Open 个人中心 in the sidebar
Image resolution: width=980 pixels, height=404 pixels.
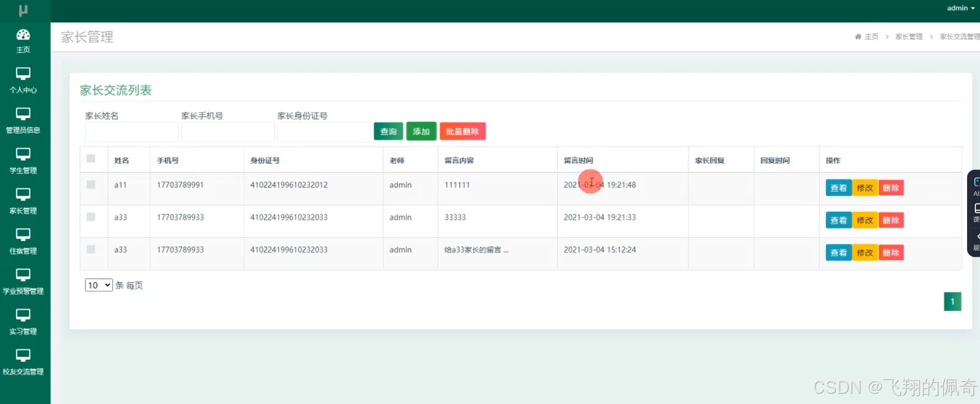coord(23,81)
